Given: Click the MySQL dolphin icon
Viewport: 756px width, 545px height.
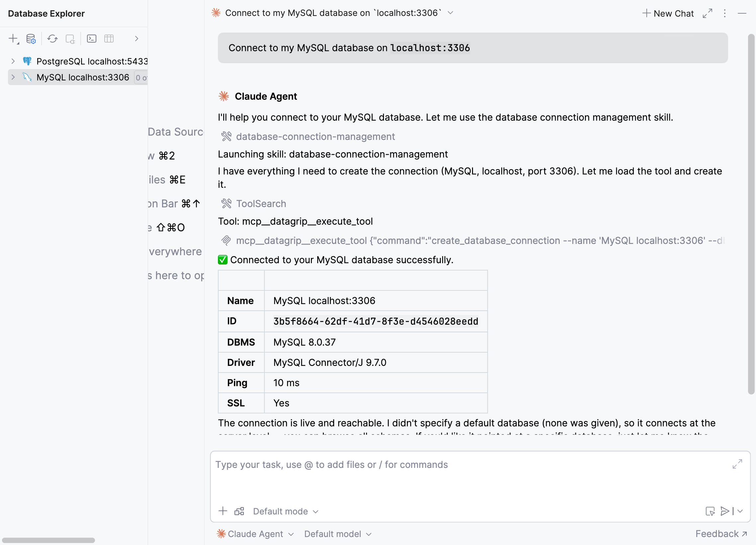Looking at the screenshot, I should (27, 77).
